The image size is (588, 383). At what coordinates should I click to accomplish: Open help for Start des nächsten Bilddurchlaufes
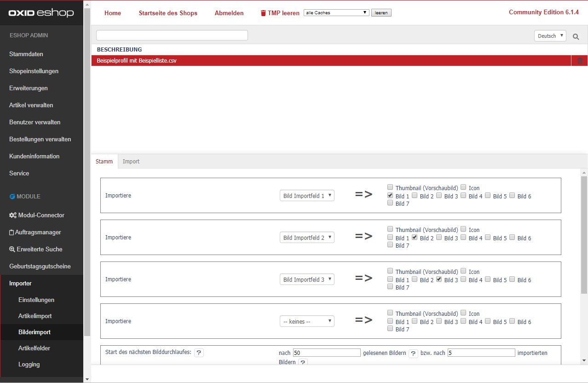(x=199, y=353)
